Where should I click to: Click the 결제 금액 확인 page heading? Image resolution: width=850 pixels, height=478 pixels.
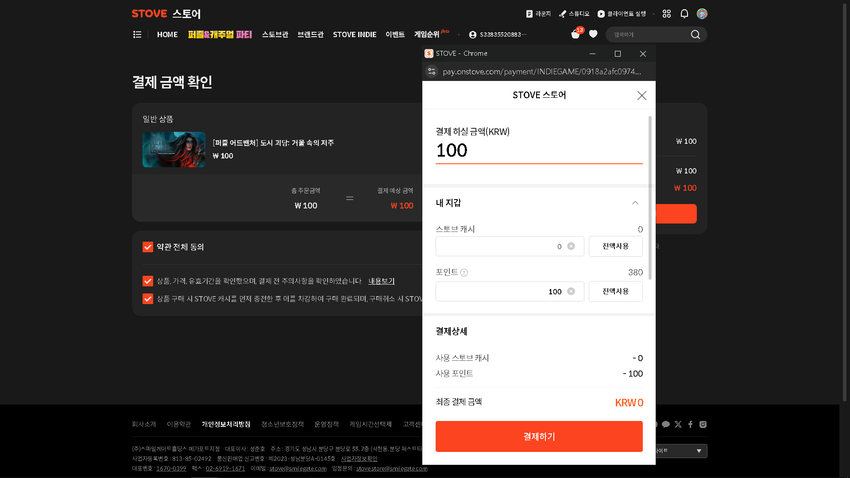172,82
